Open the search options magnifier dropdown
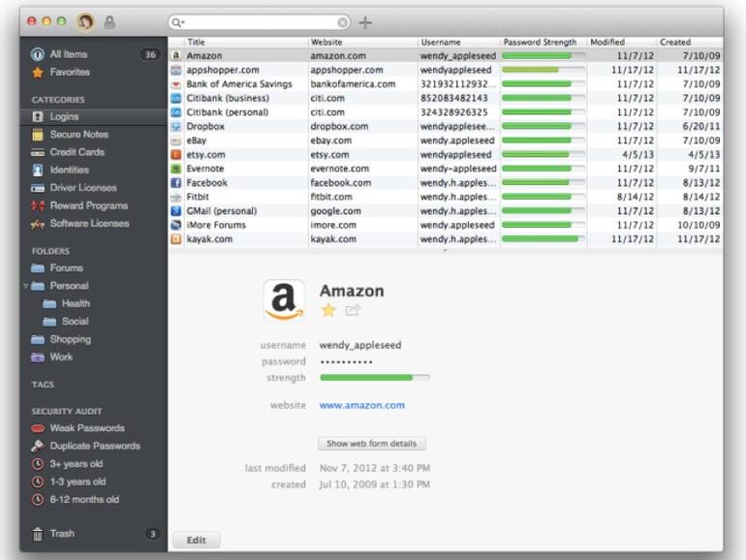Image resolution: width=746 pixels, height=560 pixels. pos(178,22)
